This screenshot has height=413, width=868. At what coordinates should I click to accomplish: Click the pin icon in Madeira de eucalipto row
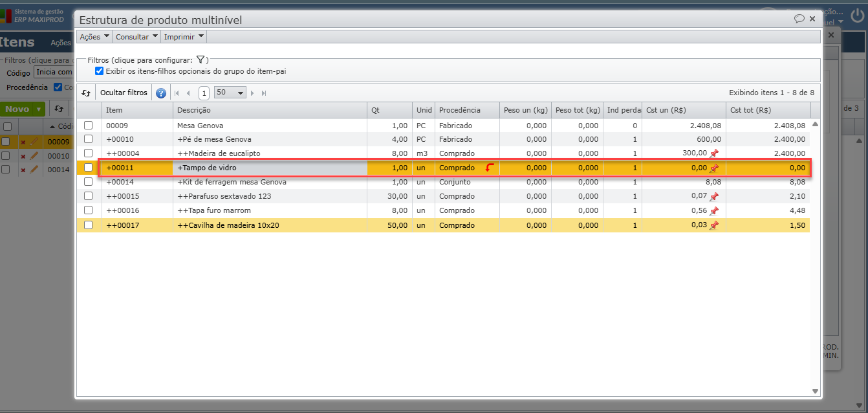click(714, 153)
